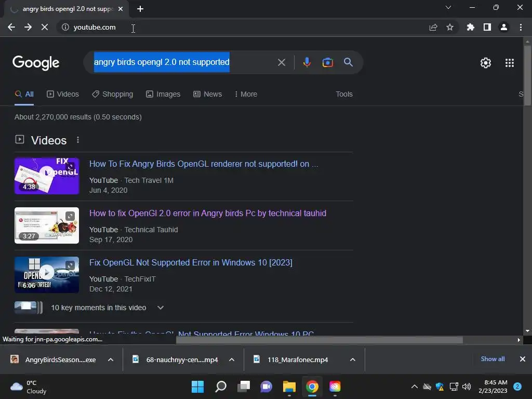Open the Videos section three-dot menu

pos(78,140)
